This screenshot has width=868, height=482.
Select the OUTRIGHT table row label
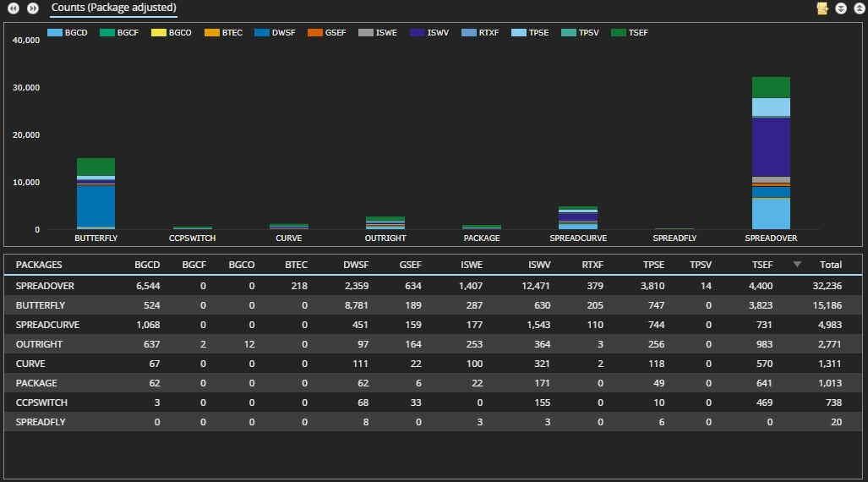click(39, 344)
